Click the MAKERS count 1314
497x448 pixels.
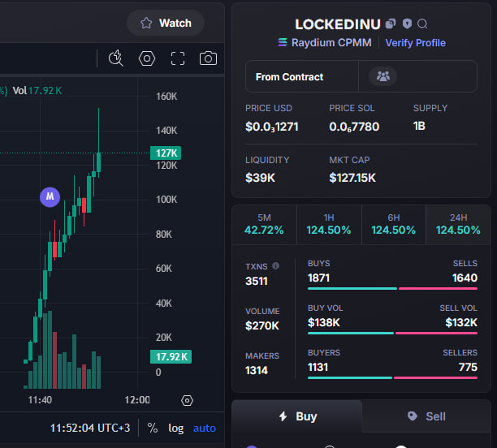257,370
